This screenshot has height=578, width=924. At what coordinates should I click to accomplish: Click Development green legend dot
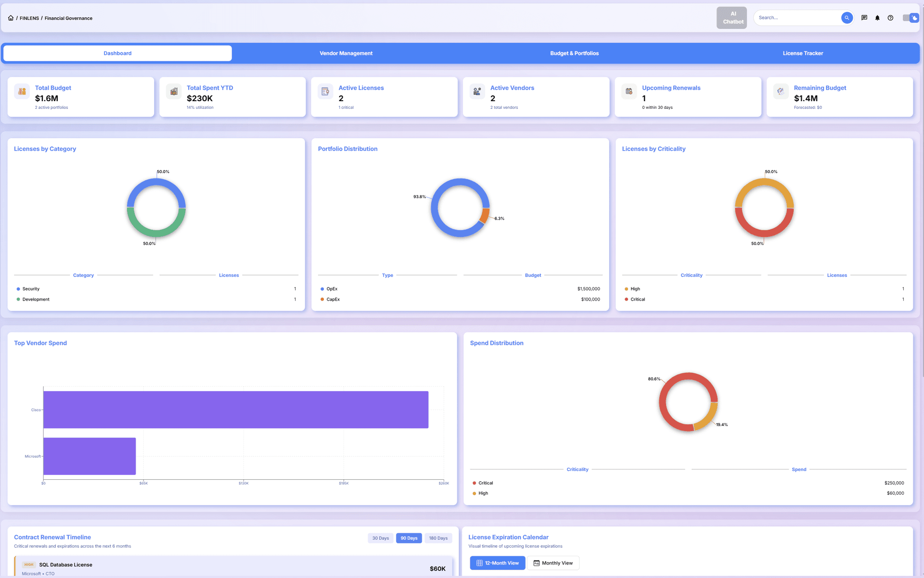(x=18, y=300)
